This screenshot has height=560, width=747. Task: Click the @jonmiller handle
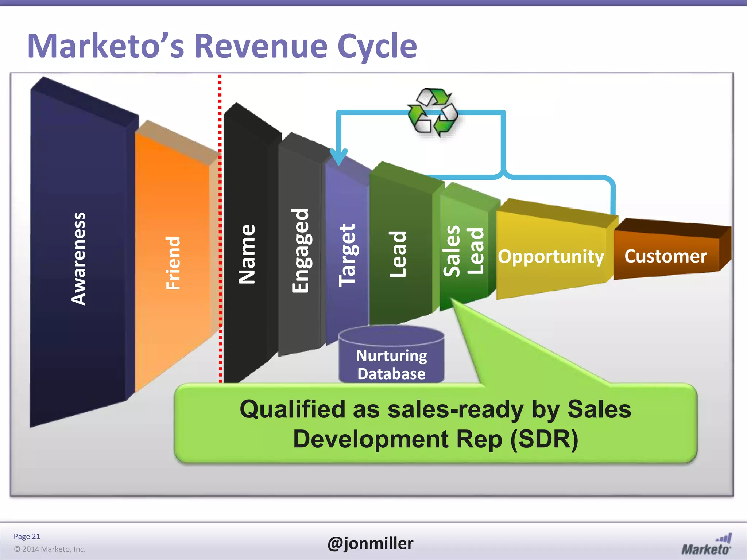pos(371,543)
